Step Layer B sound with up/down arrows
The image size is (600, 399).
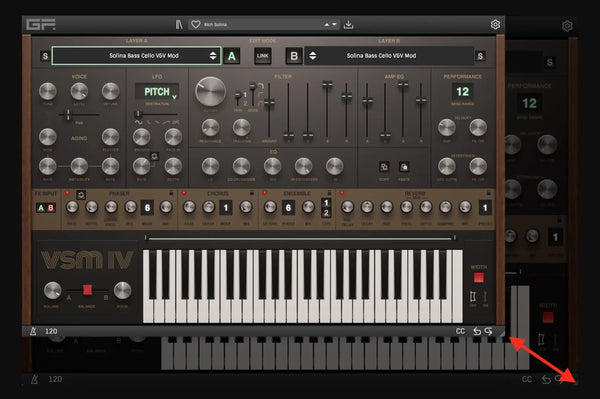[313, 56]
